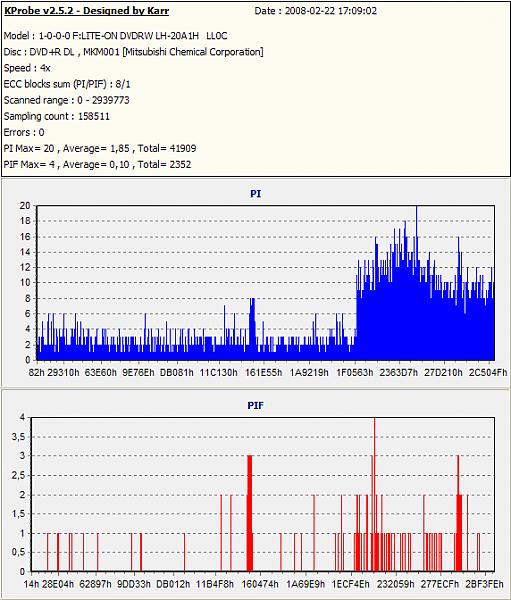Click the Model LITE-ON DVDRW line
This screenshot has width=511, height=600.
tap(115, 36)
